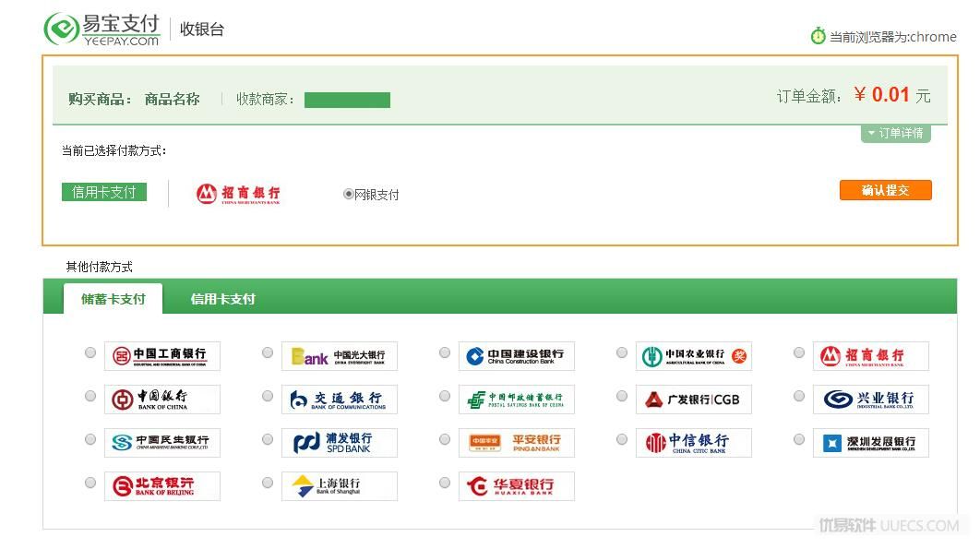Expand the 订单详情 order details dropdown
Image resolution: width=980 pixels, height=549 pixels.
tap(896, 133)
